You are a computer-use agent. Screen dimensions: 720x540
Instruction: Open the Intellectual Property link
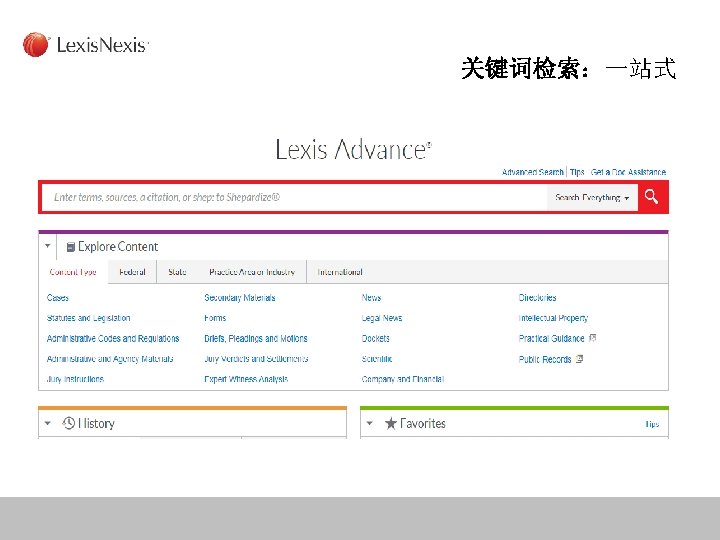[553, 318]
